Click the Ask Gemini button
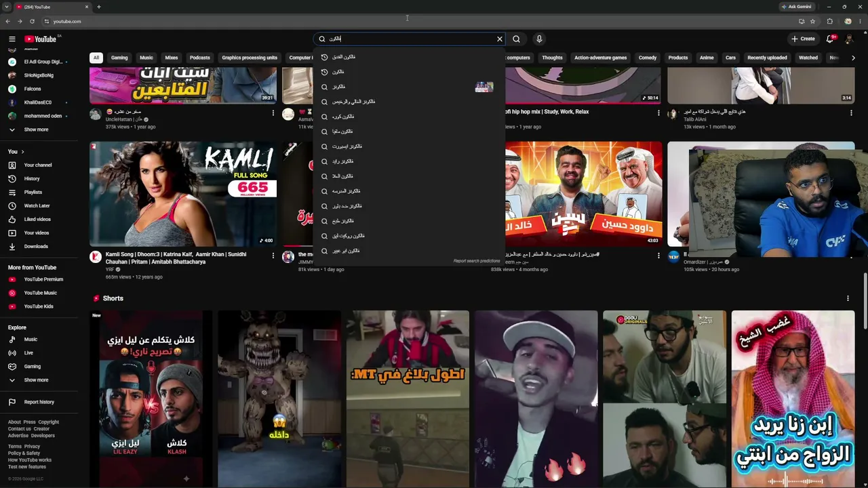 click(797, 7)
